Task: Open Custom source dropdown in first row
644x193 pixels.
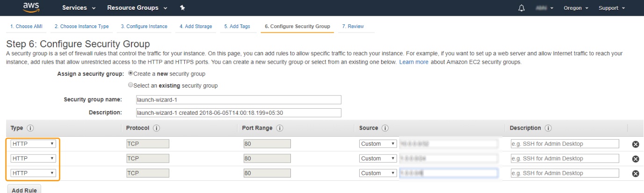Action: pos(378,144)
